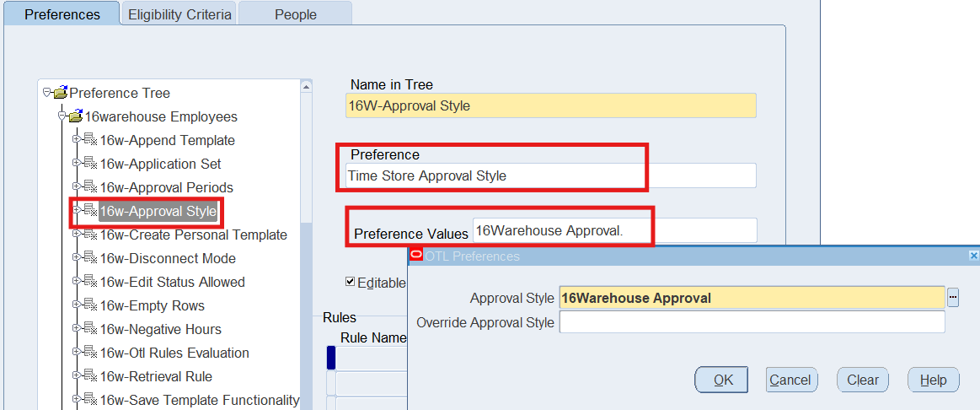Screen dimensions: 980x410
Task: Click the 16w-Append Template node icon
Action: [90, 140]
